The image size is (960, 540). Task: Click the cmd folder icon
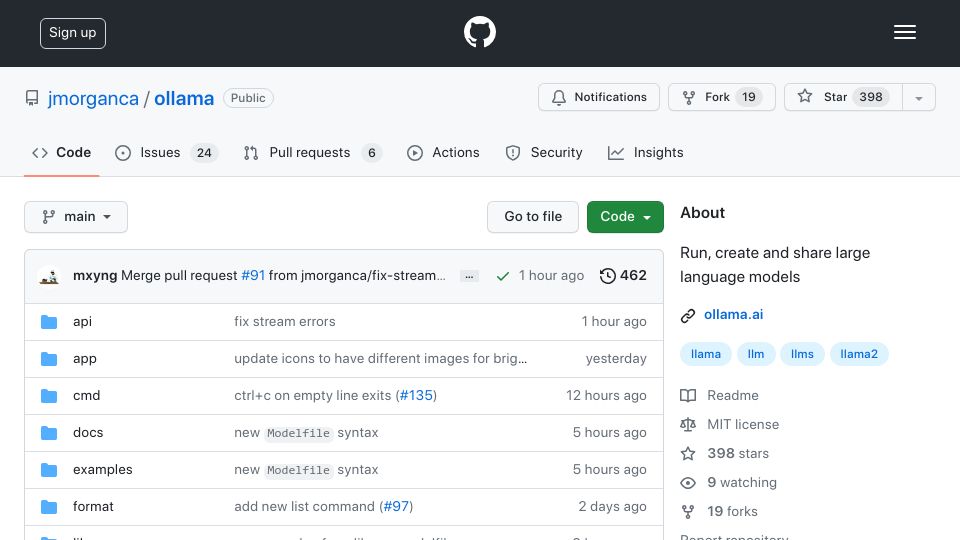(49, 396)
